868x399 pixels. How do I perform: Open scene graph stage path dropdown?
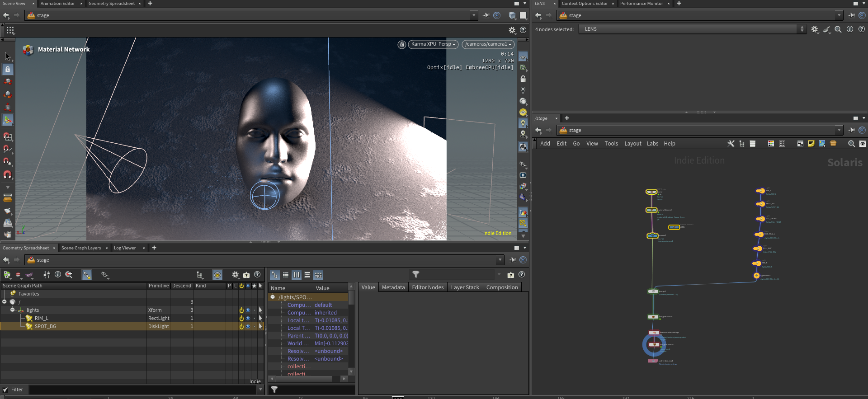[x=500, y=260]
